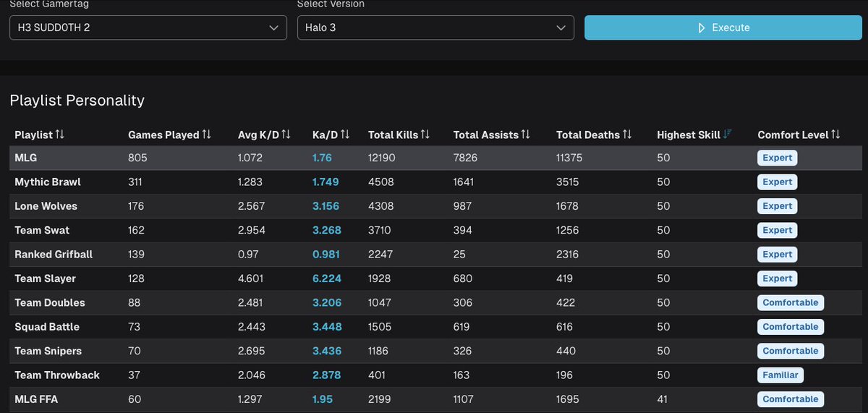Sort by the Avg K/D column icon
The height and width of the screenshot is (413, 868).
[x=286, y=135]
